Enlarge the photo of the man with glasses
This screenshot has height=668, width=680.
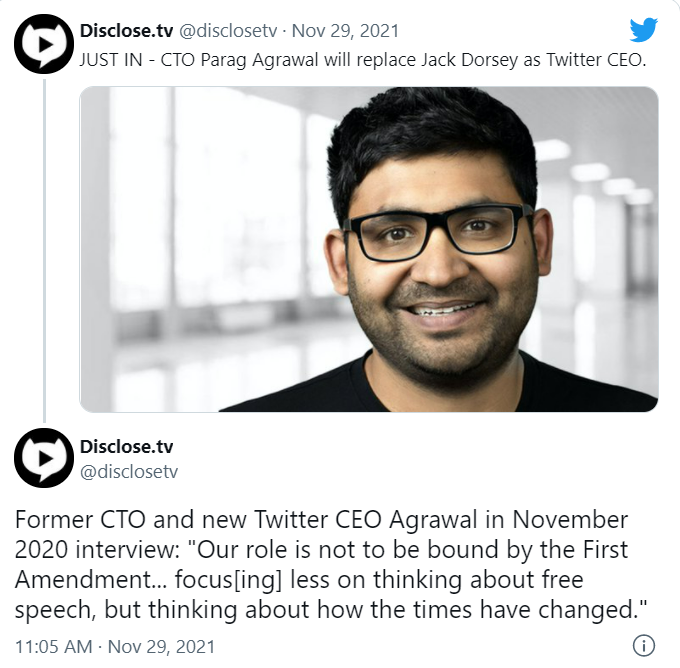(x=368, y=249)
